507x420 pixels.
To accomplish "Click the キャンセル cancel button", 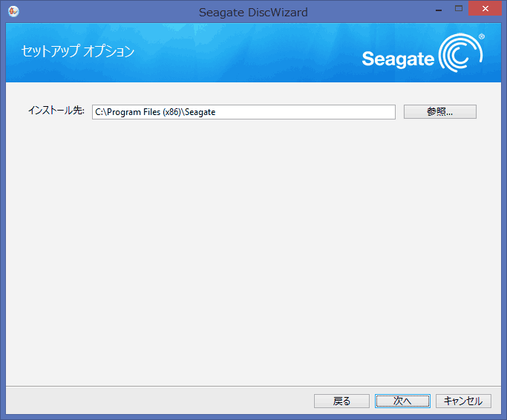I will tap(463, 401).
